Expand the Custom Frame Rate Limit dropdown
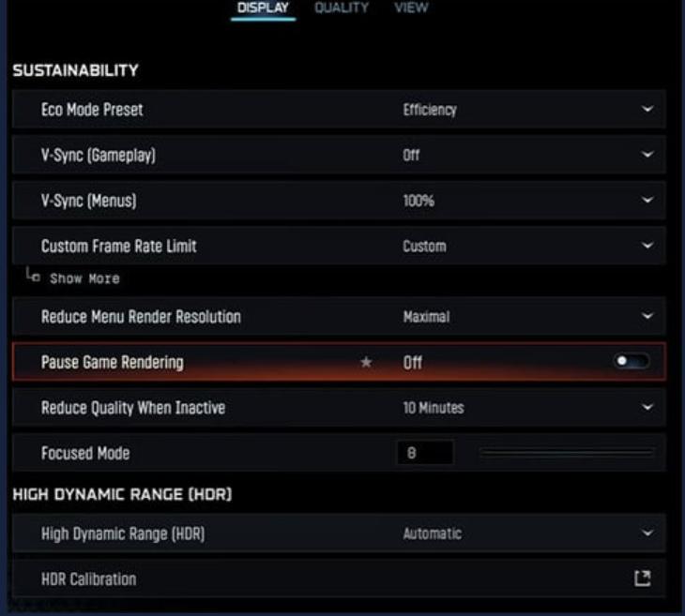This screenshot has width=685, height=616. 647,246
